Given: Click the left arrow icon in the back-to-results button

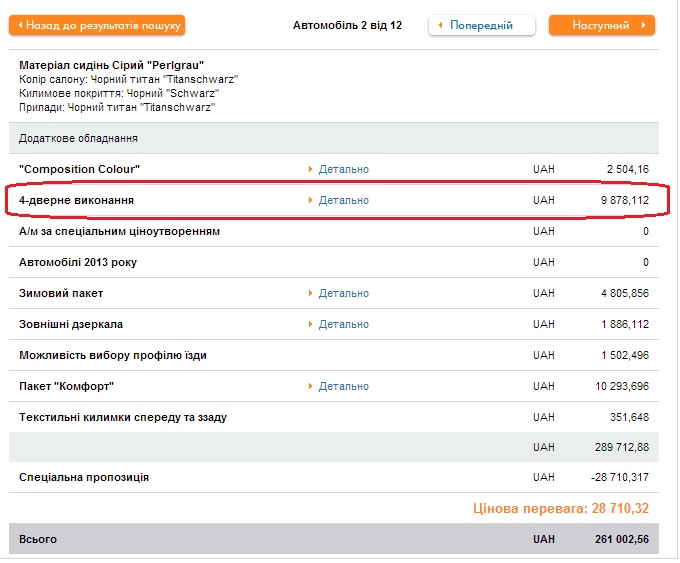Looking at the screenshot, I should pyautogui.click(x=20, y=25).
